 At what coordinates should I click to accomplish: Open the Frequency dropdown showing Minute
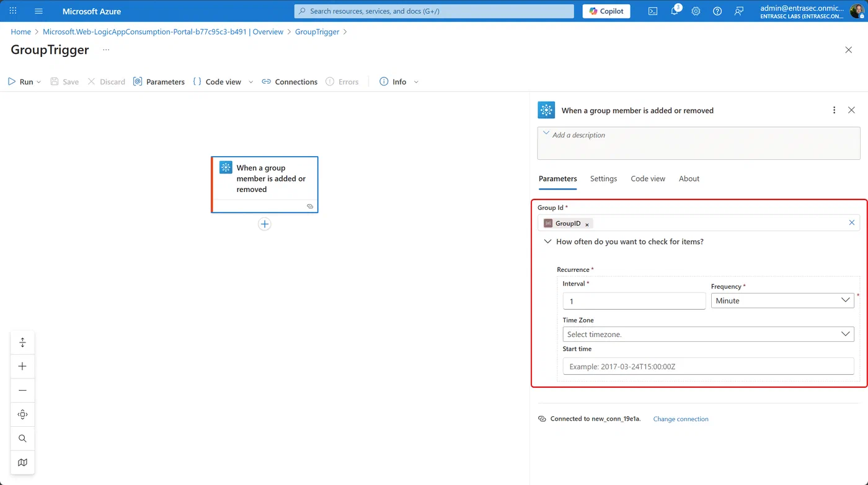coord(782,300)
